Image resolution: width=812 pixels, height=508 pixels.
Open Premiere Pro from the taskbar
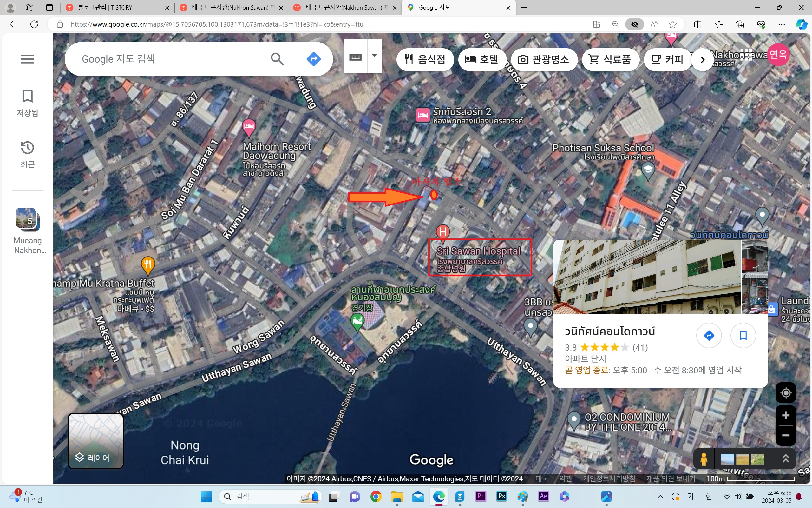(x=481, y=496)
